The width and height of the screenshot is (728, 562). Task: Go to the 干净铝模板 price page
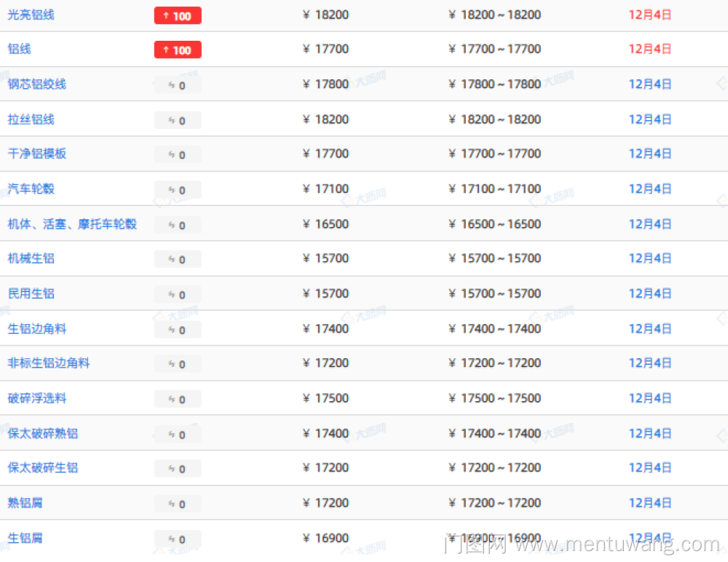36,154
